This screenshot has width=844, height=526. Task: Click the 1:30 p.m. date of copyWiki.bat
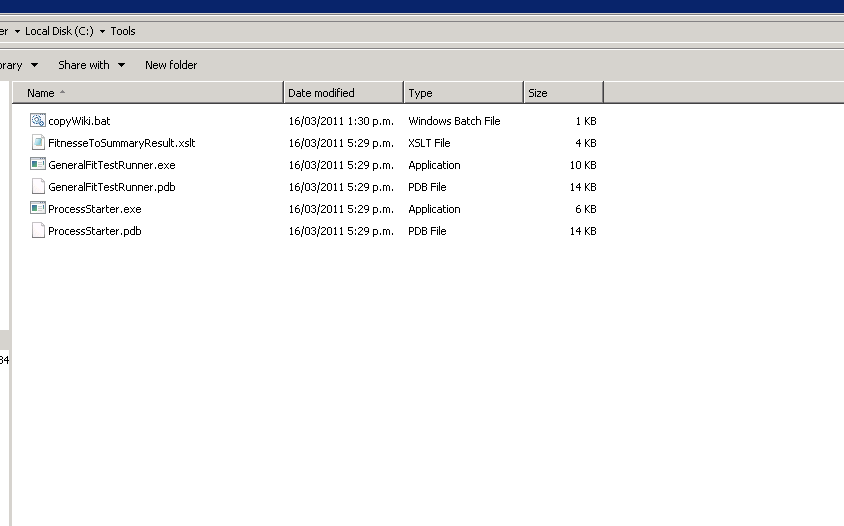point(341,121)
